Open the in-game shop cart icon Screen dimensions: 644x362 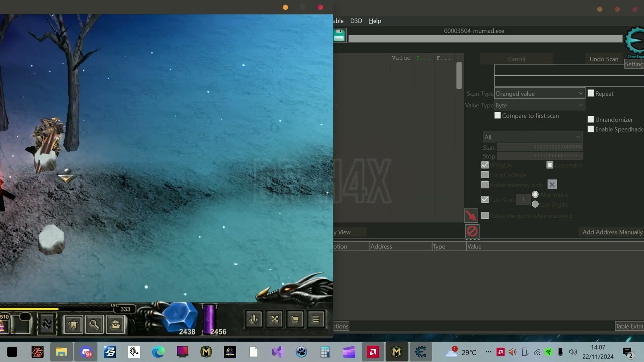(x=295, y=319)
